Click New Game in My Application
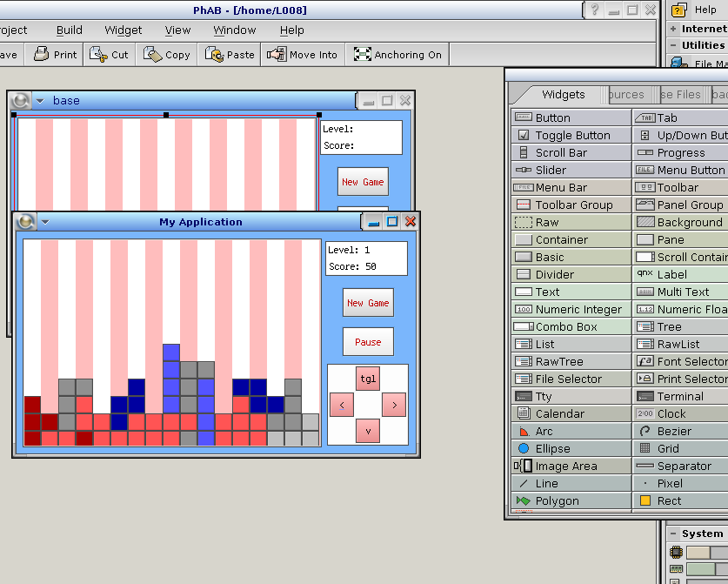The image size is (728, 584). point(368,303)
